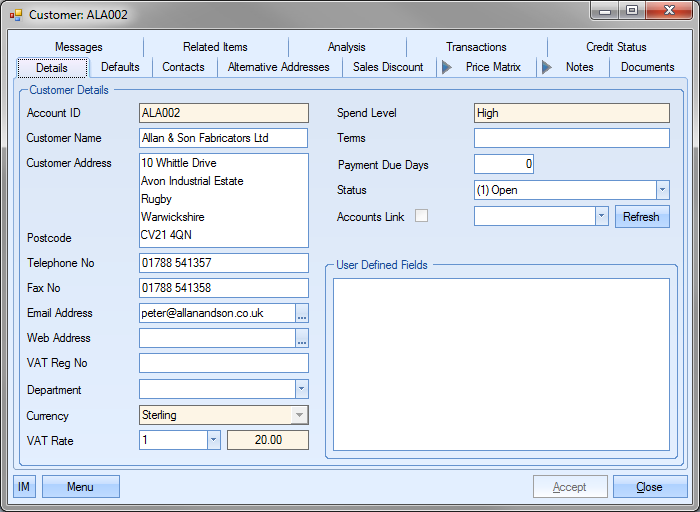Click the window icon in title bar
700x512 pixels.
(x=15, y=15)
